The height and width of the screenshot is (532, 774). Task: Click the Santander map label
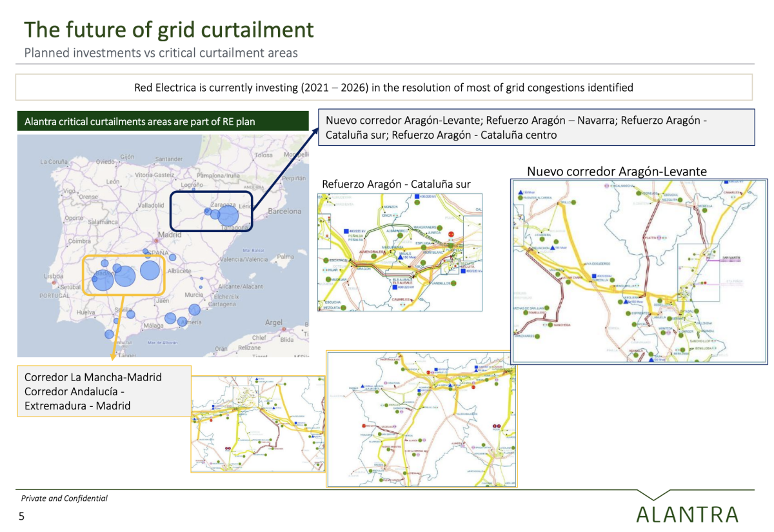pyautogui.click(x=168, y=159)
